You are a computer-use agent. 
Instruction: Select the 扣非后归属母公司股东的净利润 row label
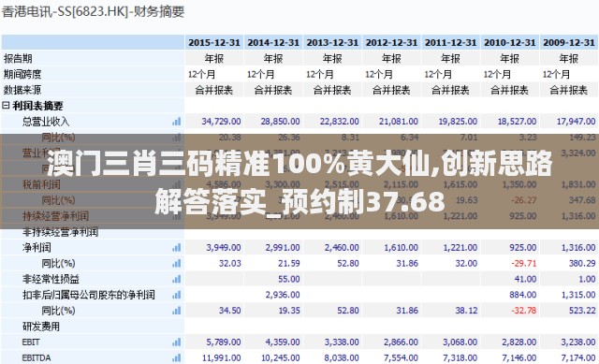pos(89,295)
